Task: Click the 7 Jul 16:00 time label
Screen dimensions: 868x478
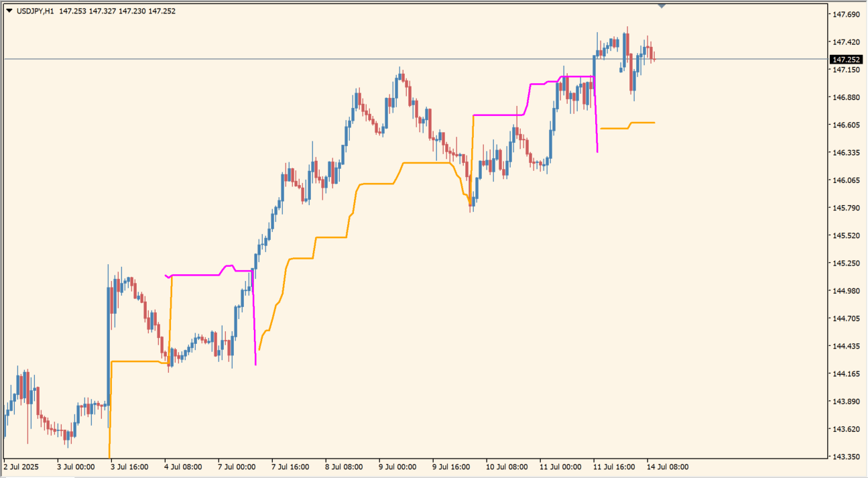Action: click(x=291, y=467)
